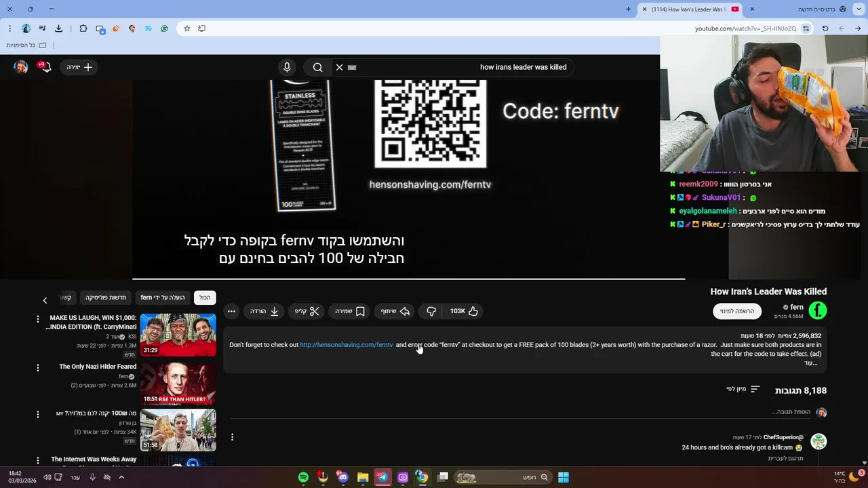Like the video (103K thumbs up)
The image size is (868, 488).
465,311
